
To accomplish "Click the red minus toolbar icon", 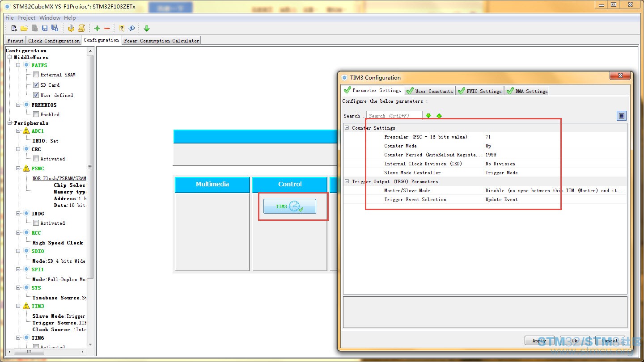I will (106, 28).
